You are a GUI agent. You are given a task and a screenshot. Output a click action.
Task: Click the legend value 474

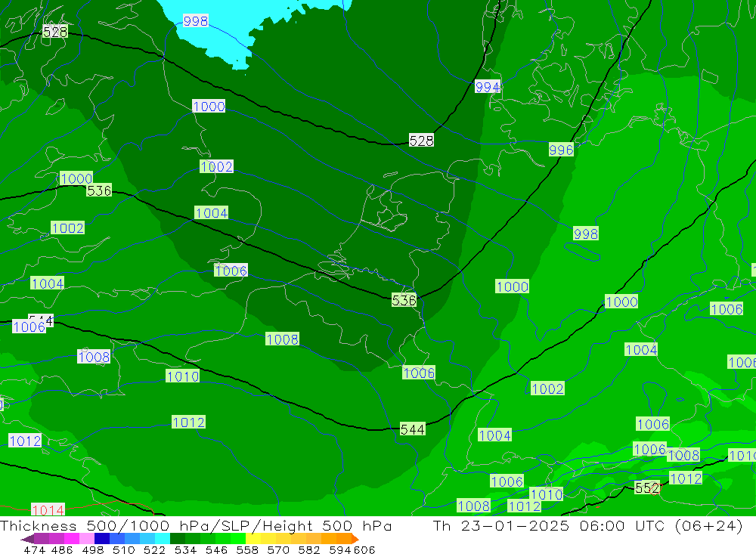pos(34,549)
